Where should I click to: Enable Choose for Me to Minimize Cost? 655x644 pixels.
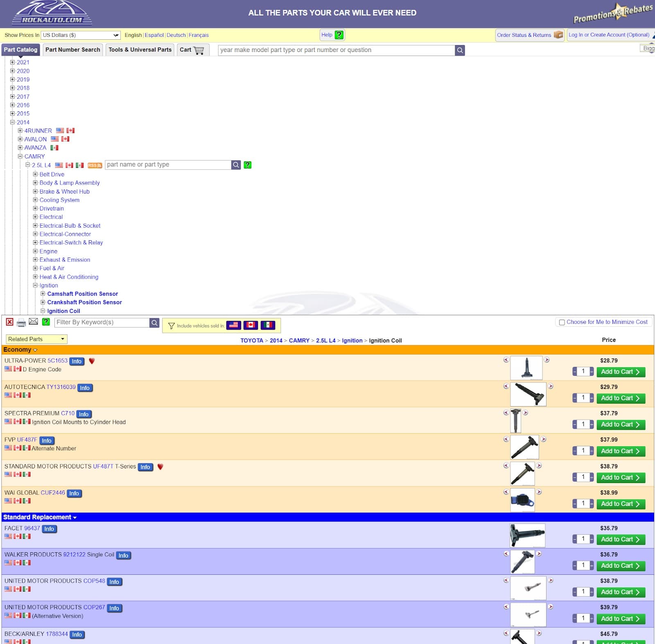coord(562,323)
